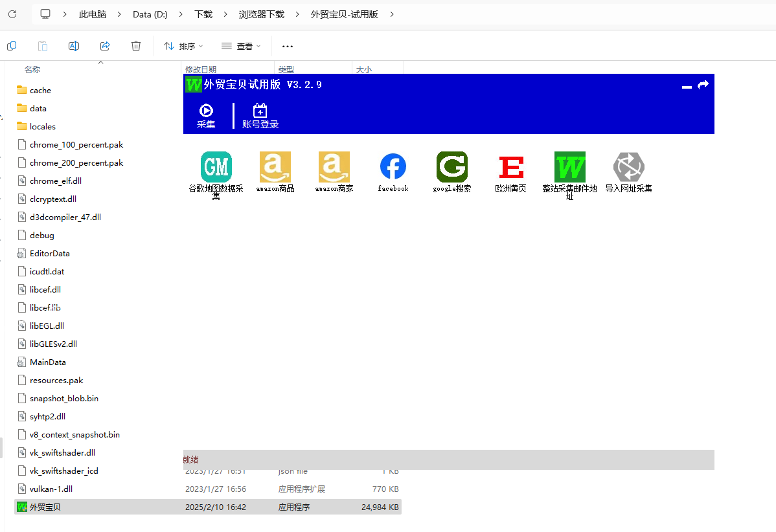Click the arrow icon in 外贸宝贝 title bar

coord(703,85)
